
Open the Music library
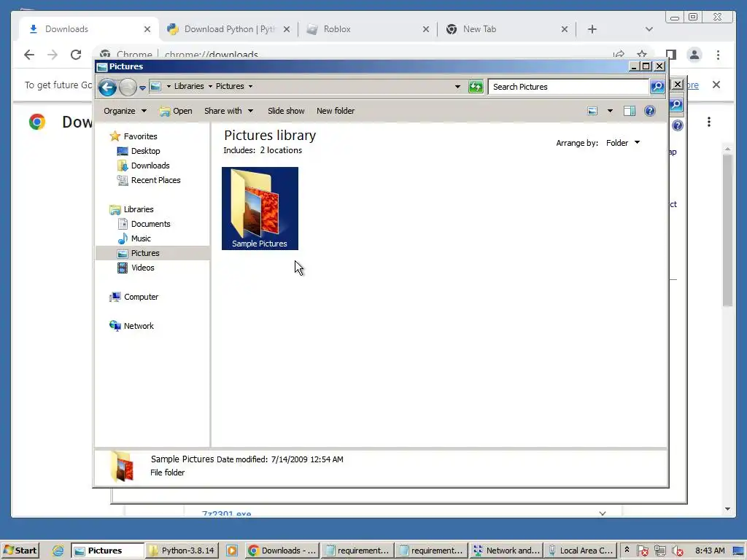[x=141, y=238]
